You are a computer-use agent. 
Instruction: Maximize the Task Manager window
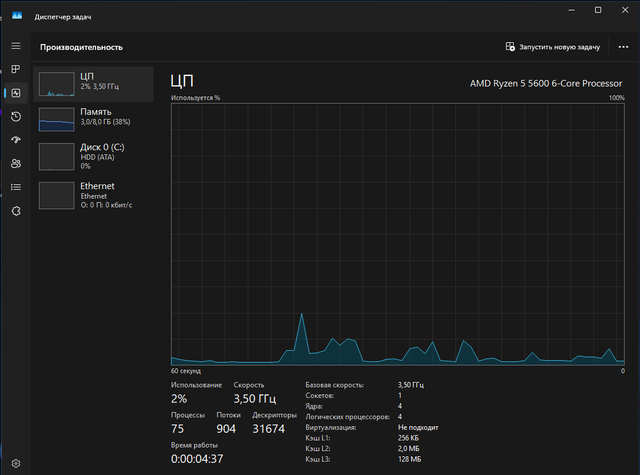(598, 10)
